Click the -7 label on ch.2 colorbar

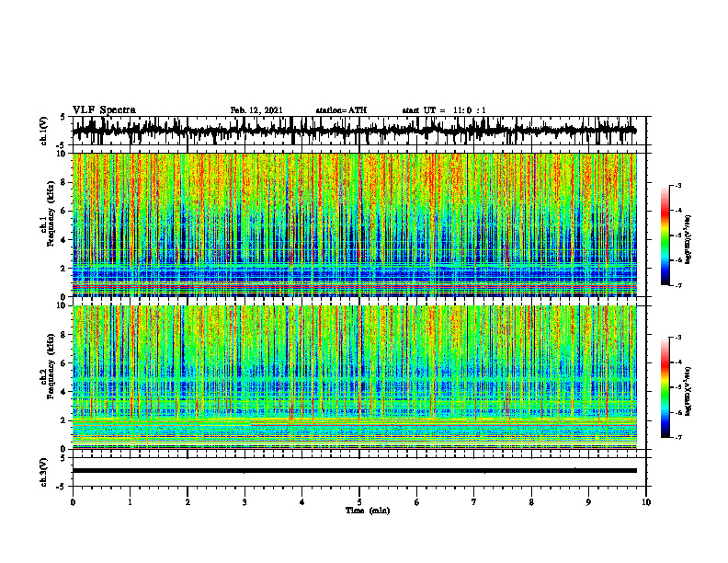[x=678, y=438]
